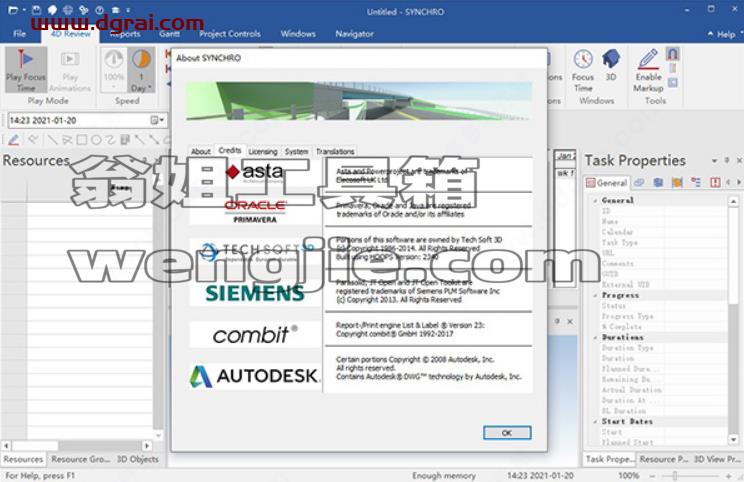Select the Credits tab in the dialog
Viewport: 744px width, 482px height.
click(x=230, y=150)
